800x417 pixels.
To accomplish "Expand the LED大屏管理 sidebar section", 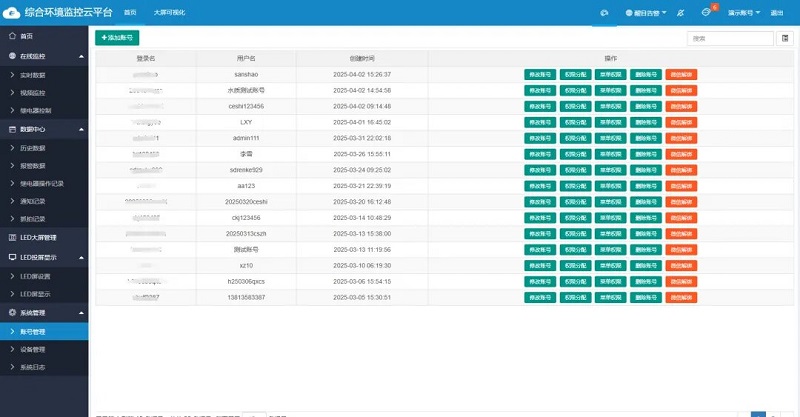I will point(44,238).
